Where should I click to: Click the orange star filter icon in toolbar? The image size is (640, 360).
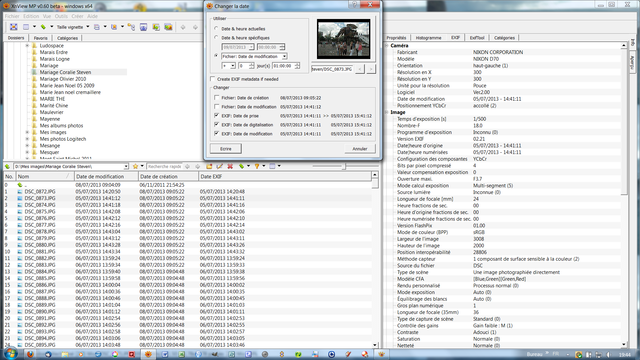(x=114, y=27)
